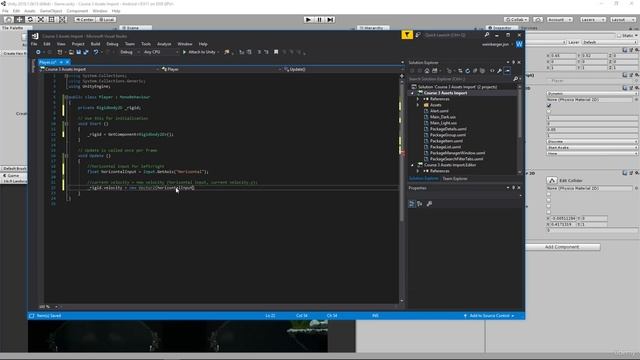Open the Update() member dropdown
This screenshot has height=360, width=640.
[341, 69]
